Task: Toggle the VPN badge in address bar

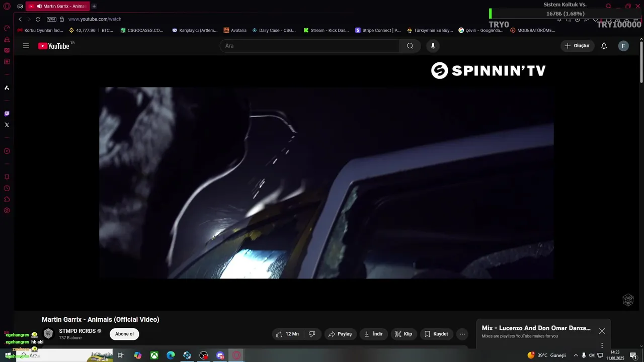Action: click(51, 19)
